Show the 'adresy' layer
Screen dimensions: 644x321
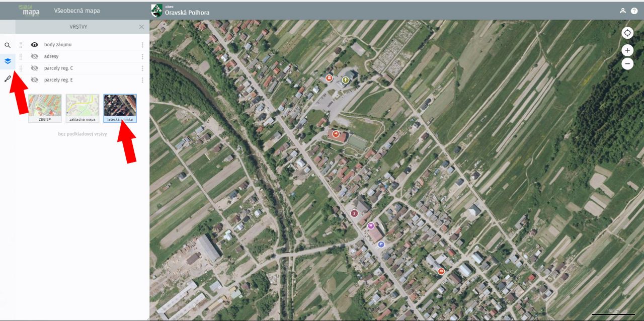tap(35, 56)
